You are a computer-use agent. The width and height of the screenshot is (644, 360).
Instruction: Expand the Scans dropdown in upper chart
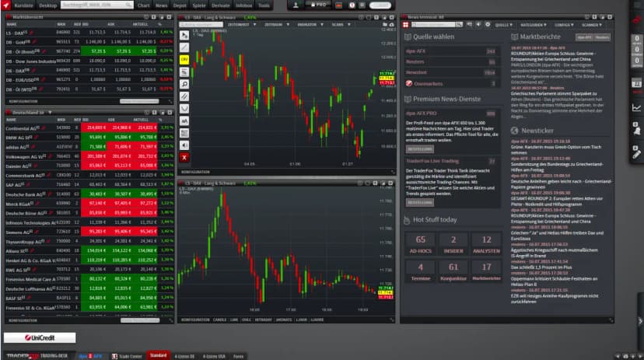(341, 25)
